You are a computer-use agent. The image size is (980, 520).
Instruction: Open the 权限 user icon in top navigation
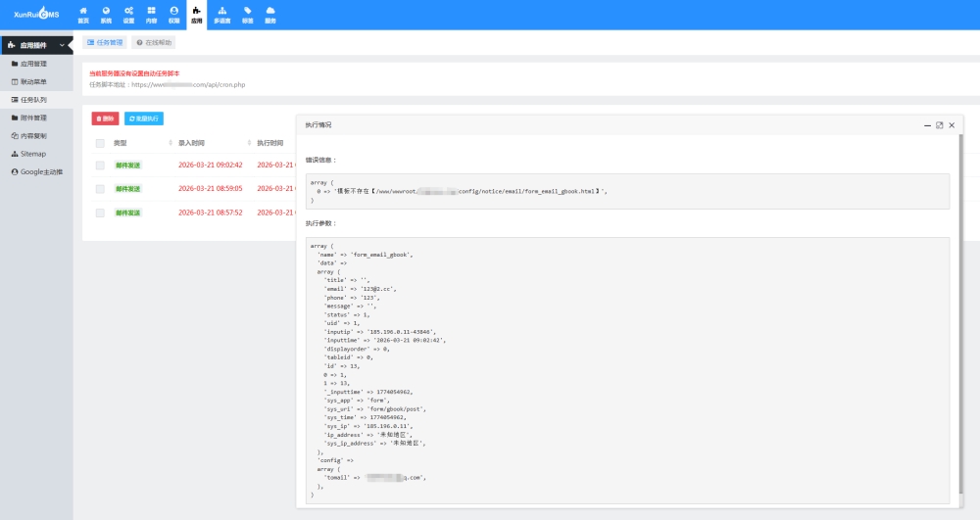click(173, 14)
